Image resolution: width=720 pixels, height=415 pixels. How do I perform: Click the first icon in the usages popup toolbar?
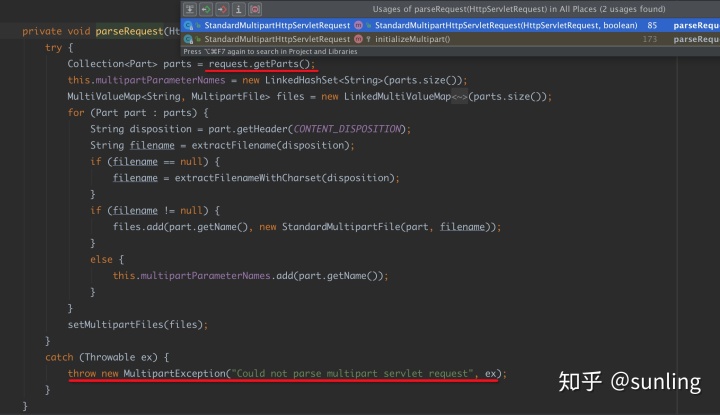pos(190,9)
